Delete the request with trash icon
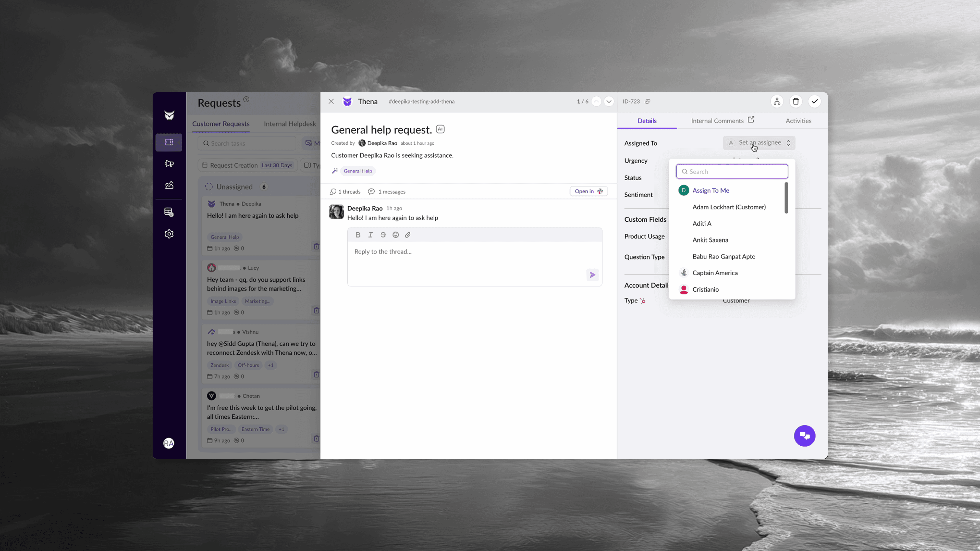 coord(795,101)
